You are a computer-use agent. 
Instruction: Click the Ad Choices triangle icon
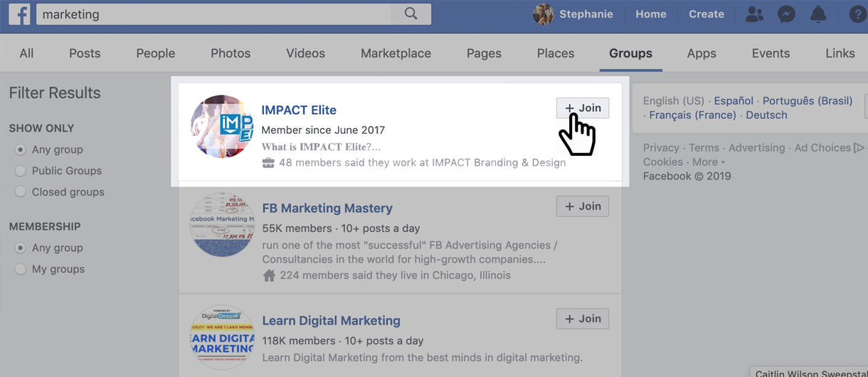pyautogui.click(x=859, y=148)
